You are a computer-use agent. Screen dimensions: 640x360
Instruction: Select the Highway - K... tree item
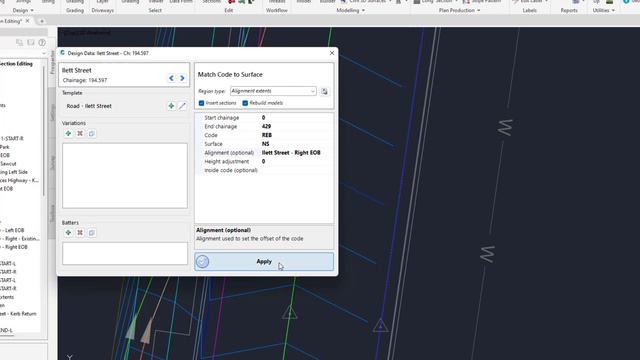(20, 180)
